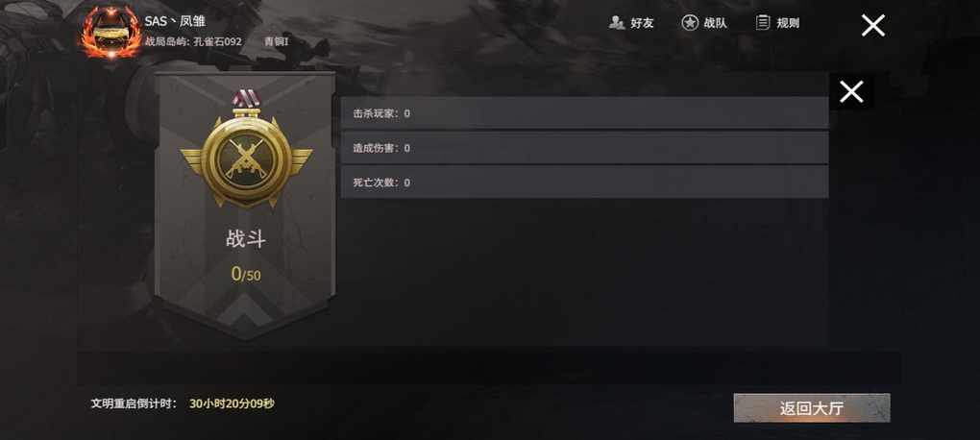This screenshot has width=980, height=440.
Task: Click the 青铜I rank label
Action: pos(276,42)
